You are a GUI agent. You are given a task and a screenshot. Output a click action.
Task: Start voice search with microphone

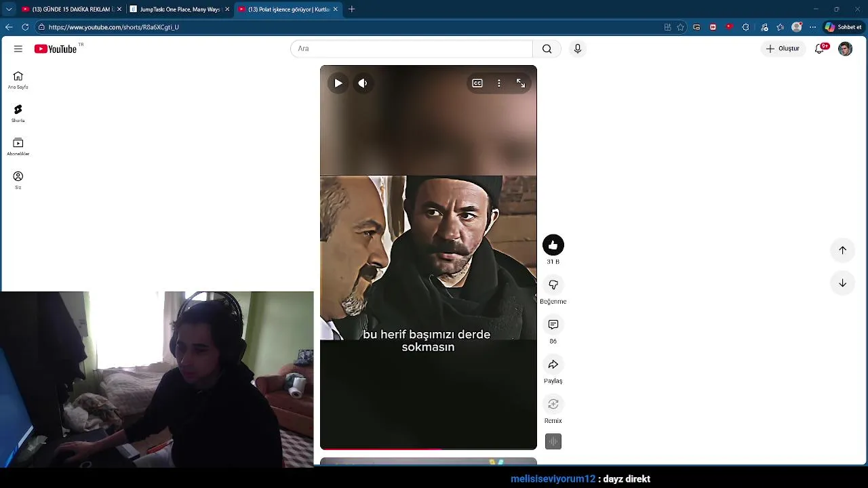[x=578, y=49]
